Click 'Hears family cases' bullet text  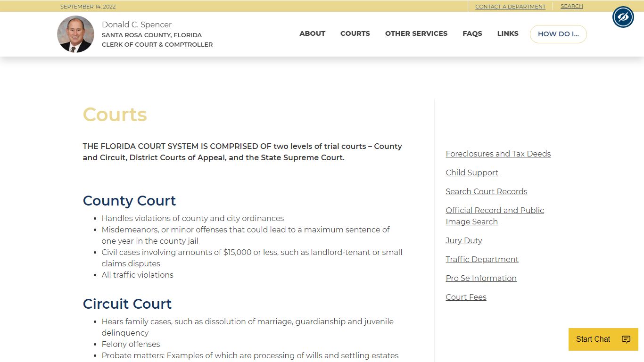point(248,327)
